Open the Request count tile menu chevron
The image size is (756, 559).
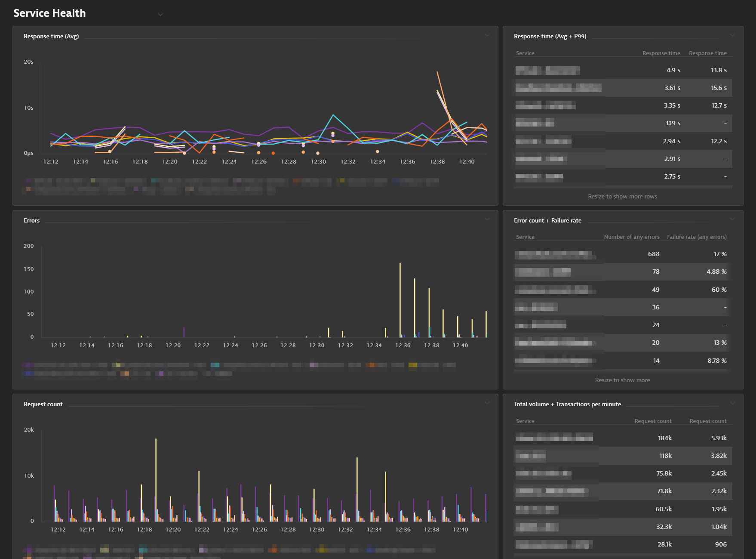[487, 403]
